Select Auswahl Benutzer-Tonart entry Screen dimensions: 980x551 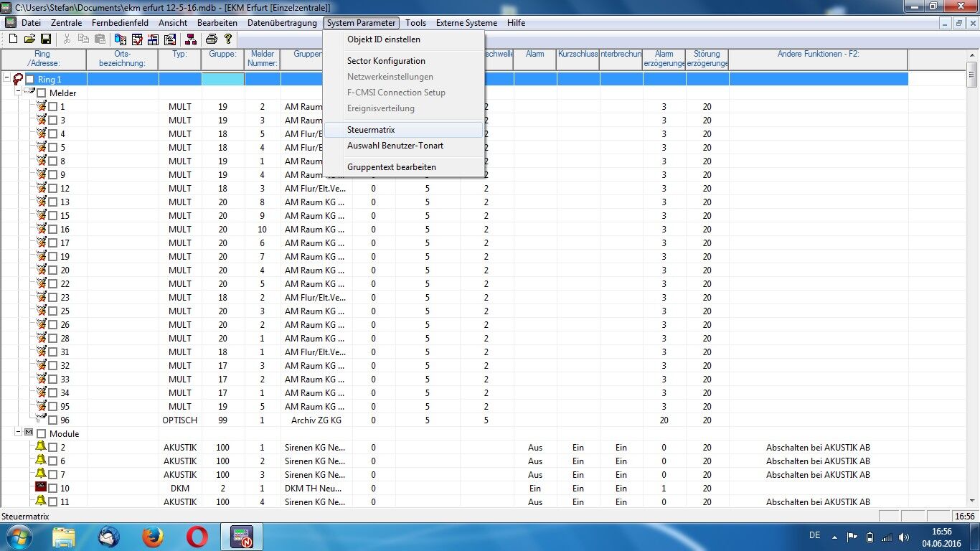point(403,146)
